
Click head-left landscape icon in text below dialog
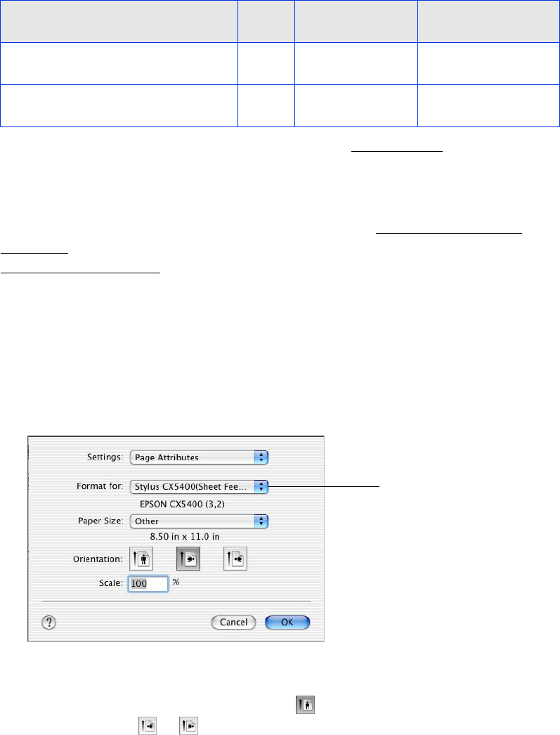147,726
